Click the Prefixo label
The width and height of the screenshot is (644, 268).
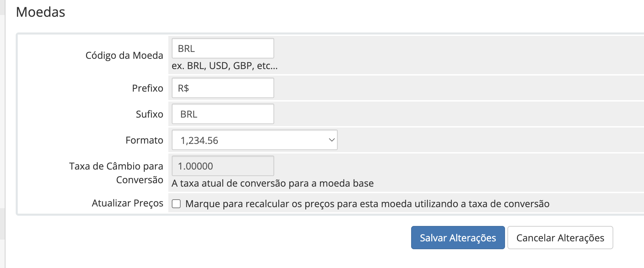point(148,88)
